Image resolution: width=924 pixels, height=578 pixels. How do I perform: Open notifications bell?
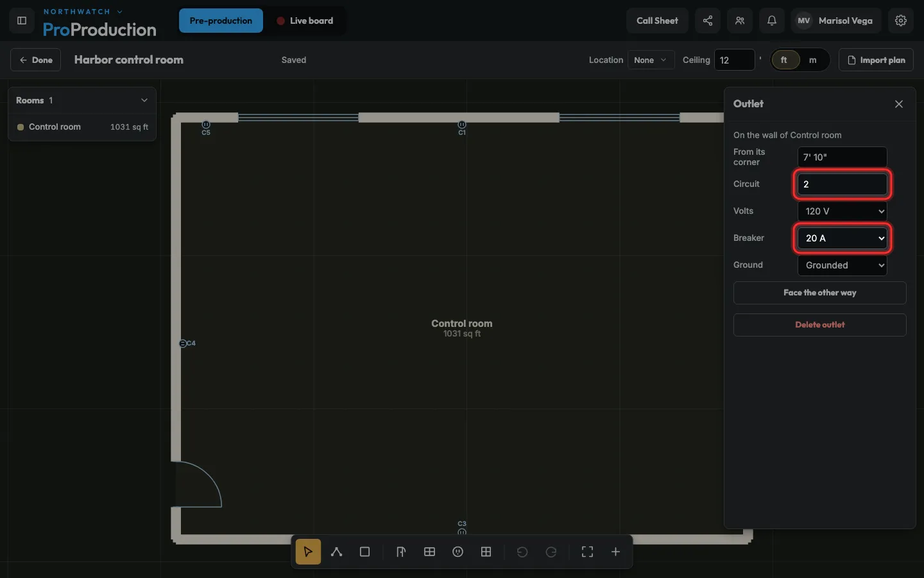click(x=771, y=21)
